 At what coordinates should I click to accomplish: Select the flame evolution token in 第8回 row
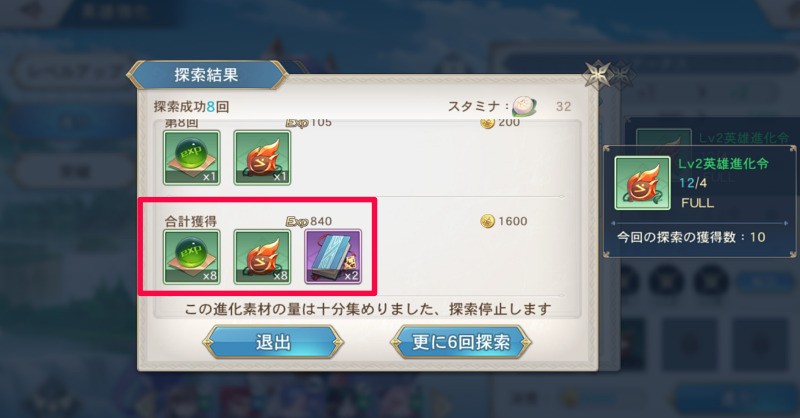click(x=262, y=157)
